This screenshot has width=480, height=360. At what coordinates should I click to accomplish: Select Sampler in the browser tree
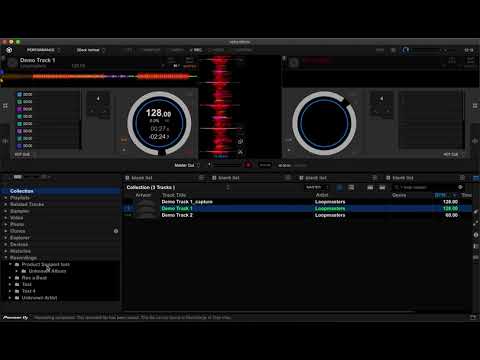click(20, 211)
